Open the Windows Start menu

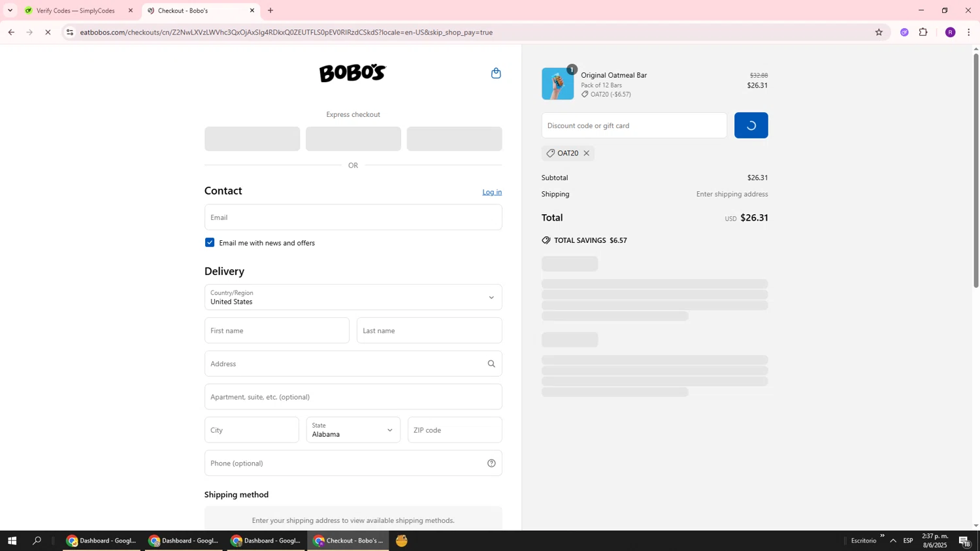[x=11, y=541]
